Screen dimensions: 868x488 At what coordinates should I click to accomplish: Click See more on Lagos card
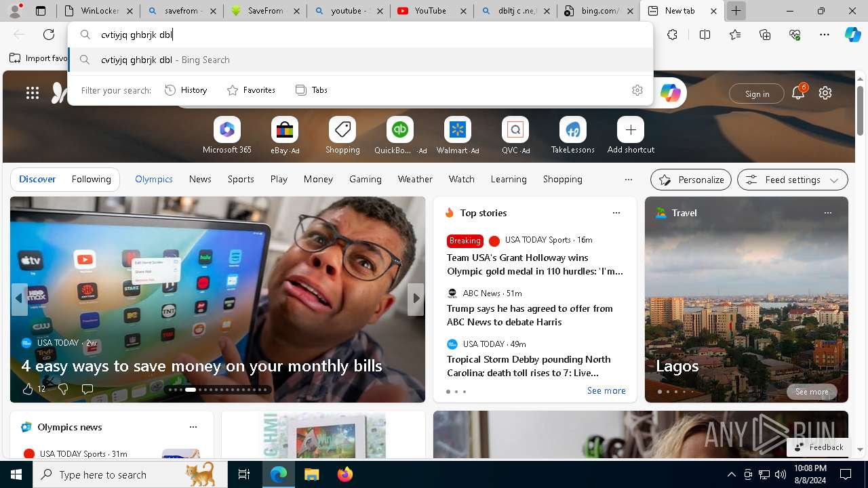pyautogui.click(x=812, y=392)
